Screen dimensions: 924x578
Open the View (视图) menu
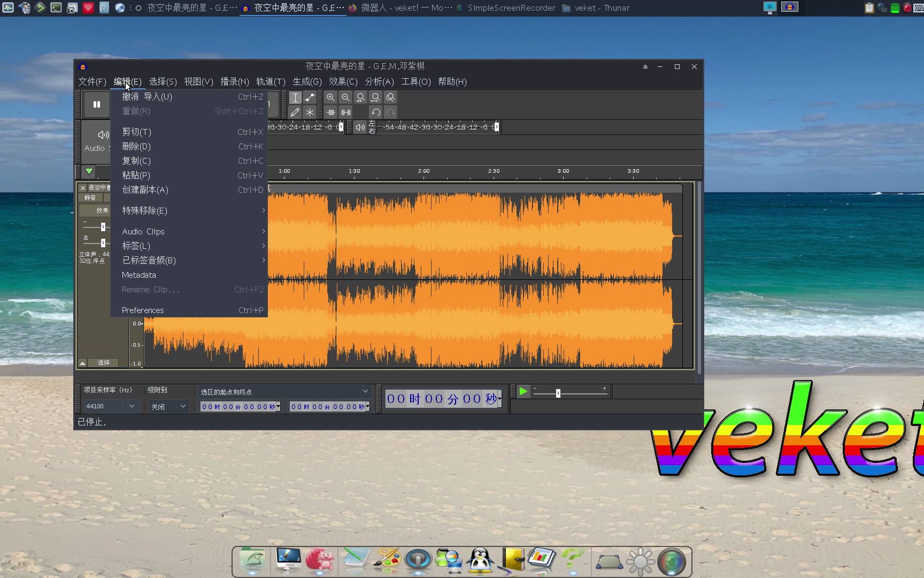click(198, 81)
